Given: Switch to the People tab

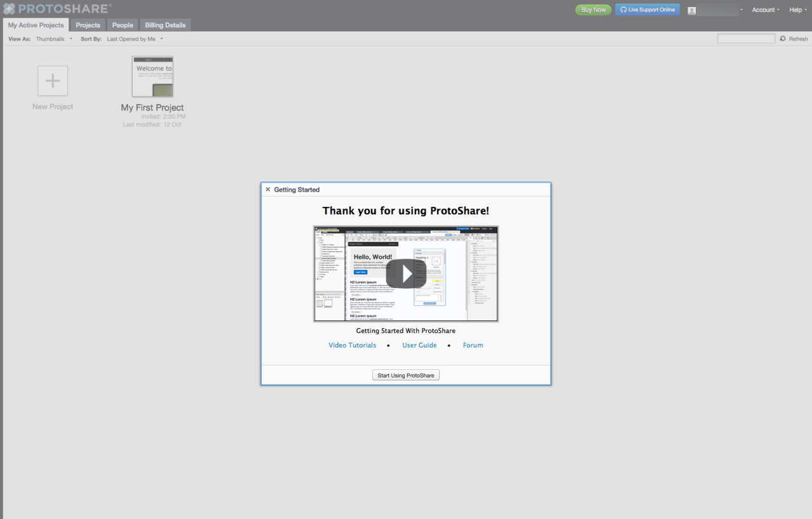Looking at the screenshot, I should pos(122,25).
